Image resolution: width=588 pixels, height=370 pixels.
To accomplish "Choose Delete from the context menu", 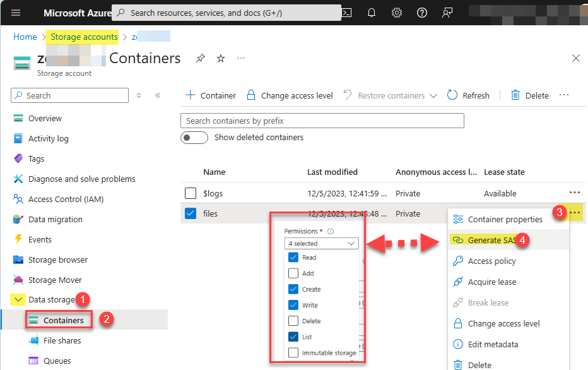I will (509, 365).
